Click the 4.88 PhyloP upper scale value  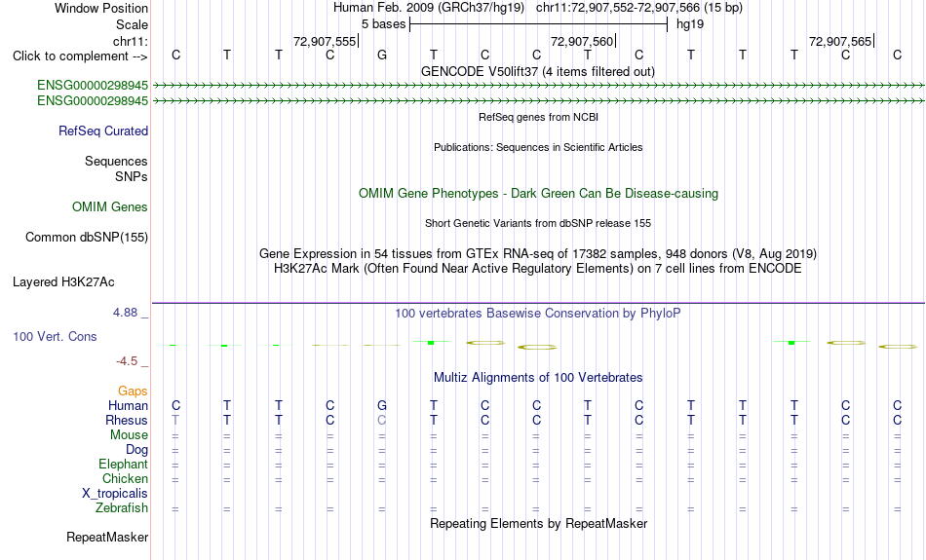tap(125, 313)
